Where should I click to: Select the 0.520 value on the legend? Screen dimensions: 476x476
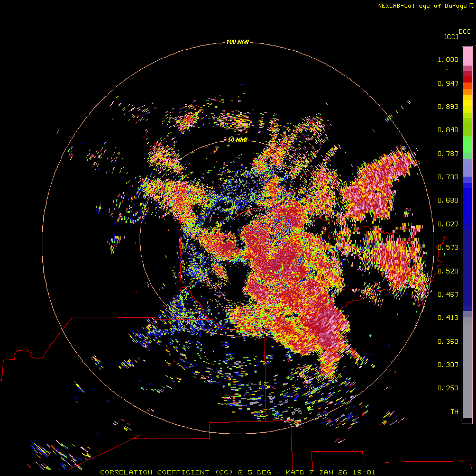point(448,271)
